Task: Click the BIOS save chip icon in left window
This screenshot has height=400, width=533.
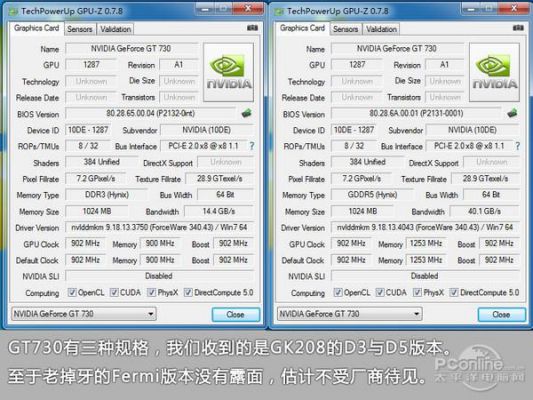Action: (247, 113)
